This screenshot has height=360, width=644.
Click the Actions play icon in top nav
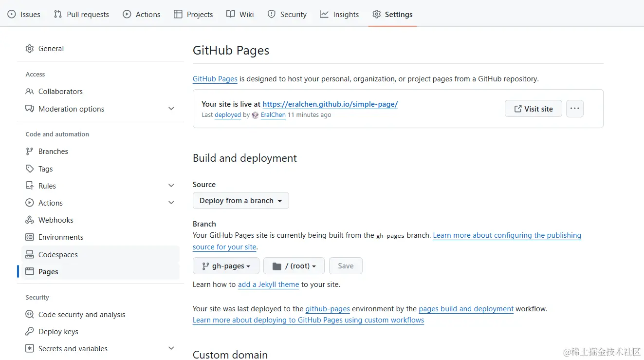[127, 14]
